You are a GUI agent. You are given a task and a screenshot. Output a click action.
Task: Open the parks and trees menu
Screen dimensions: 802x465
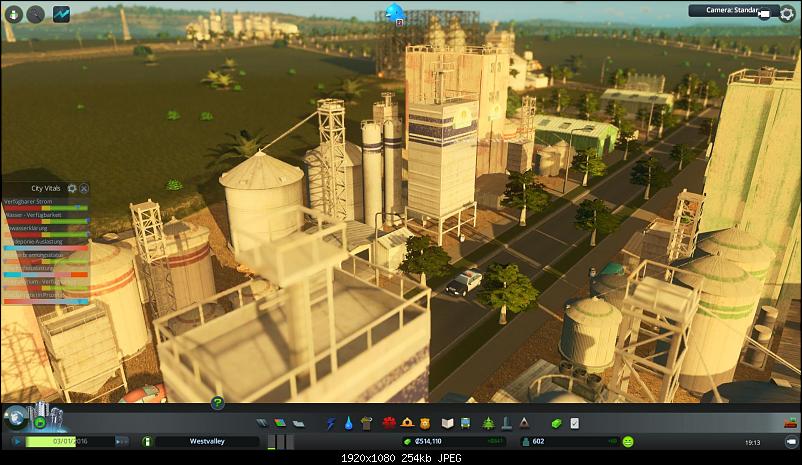pos(488,423)
